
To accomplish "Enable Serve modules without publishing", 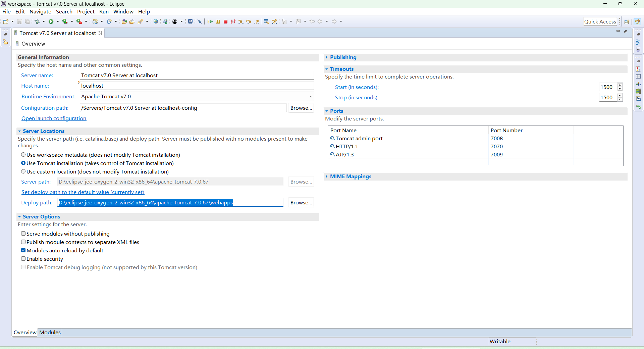I will [x=23, y=234].
